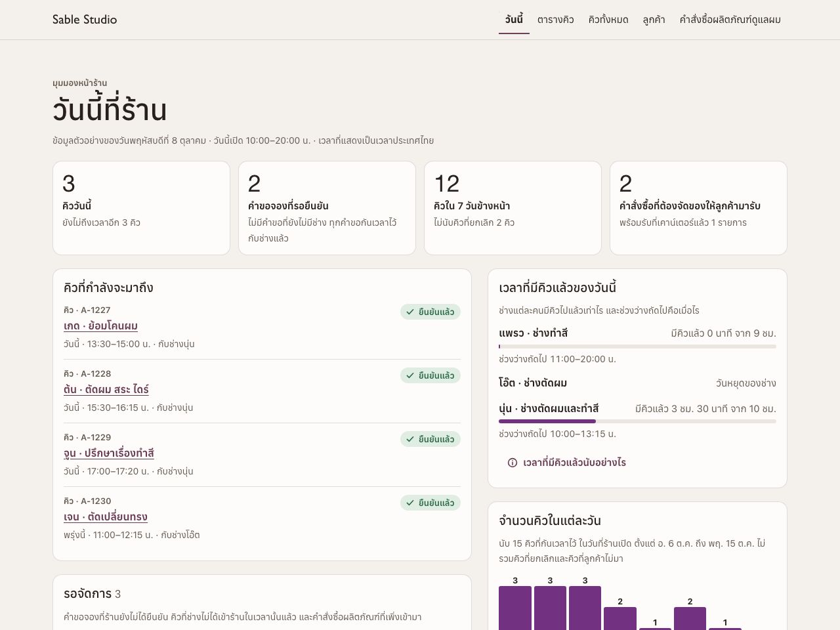Click the text คิว · A-1227
Image resolution: width=840 pixels, height=630 pixels.
(87, 310)
